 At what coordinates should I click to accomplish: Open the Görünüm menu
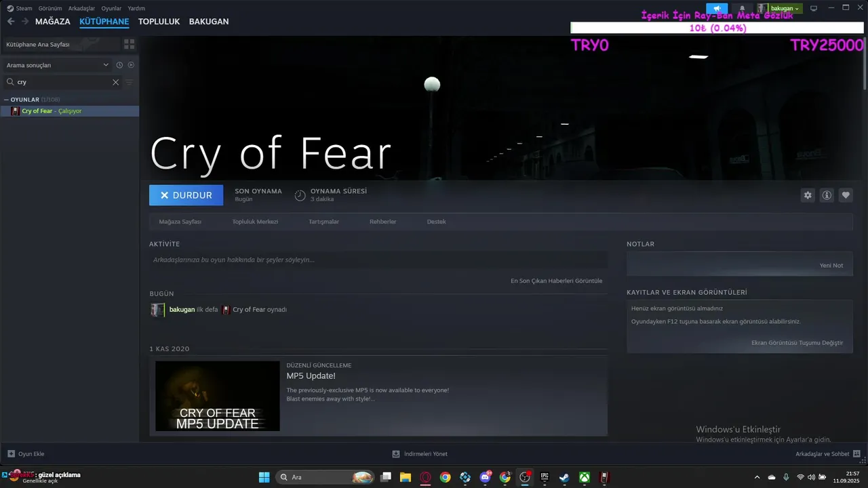pyautogui.click(x=50, y=8)
